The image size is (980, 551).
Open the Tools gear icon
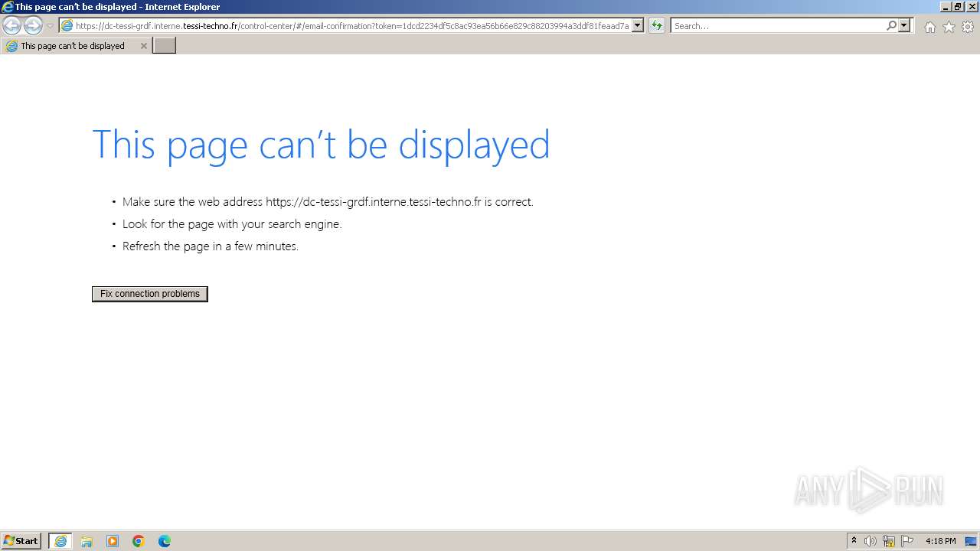pyautogui.click(x=968, y=27)
